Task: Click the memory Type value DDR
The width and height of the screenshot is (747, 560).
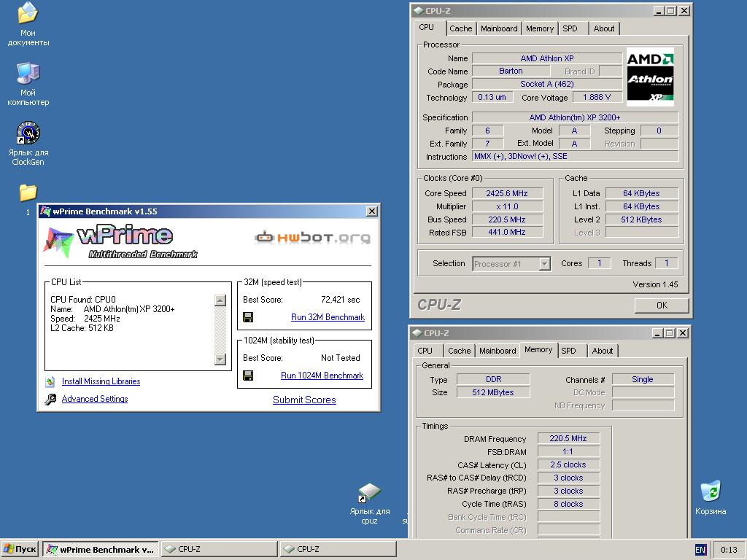Action: [x=492, y=379]
